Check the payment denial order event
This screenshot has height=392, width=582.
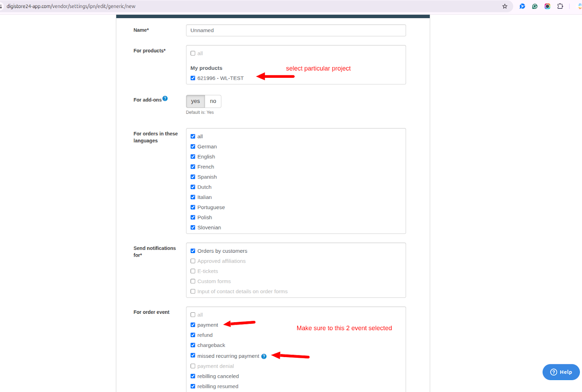coord(193,366)
